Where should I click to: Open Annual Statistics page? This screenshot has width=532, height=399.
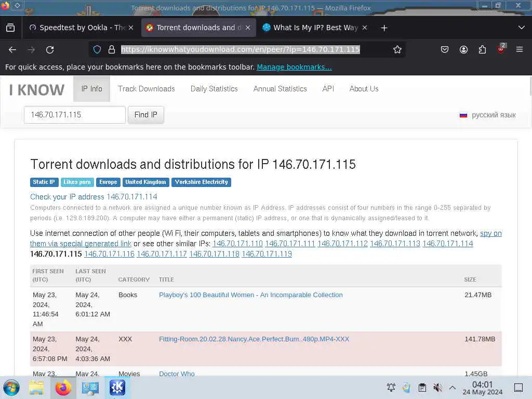[x=280, y=88]
